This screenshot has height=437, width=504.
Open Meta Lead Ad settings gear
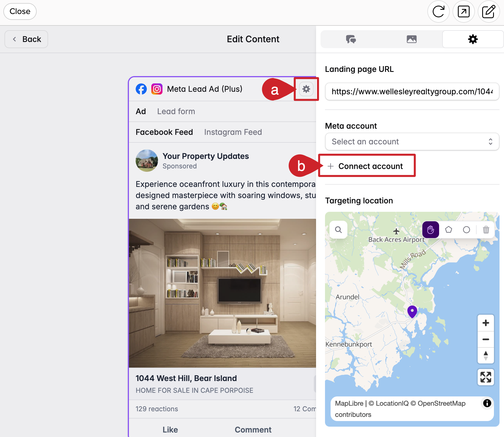306,89
